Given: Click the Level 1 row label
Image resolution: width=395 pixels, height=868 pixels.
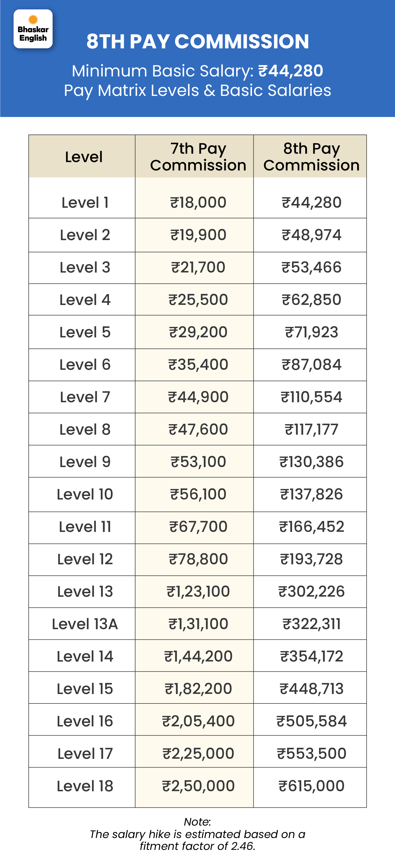Looking at the screenshot, I should 85,203.
